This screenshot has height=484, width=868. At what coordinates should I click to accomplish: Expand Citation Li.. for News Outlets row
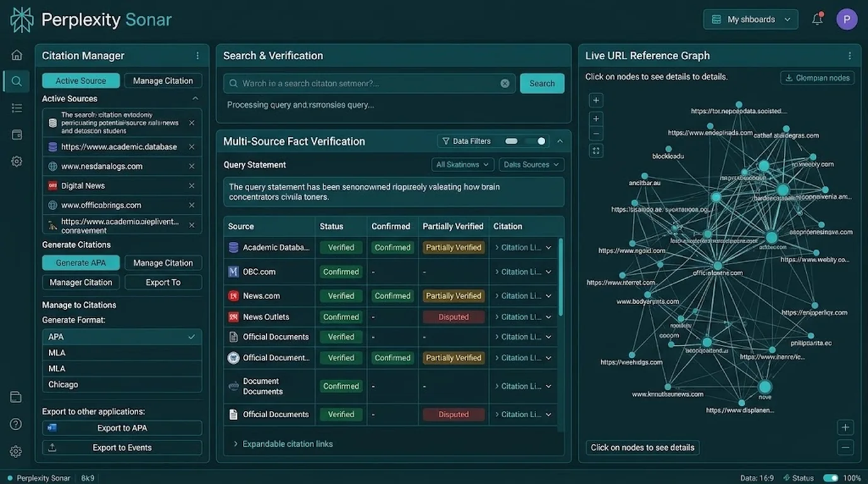pyautogui.click(x=523, y=317)
